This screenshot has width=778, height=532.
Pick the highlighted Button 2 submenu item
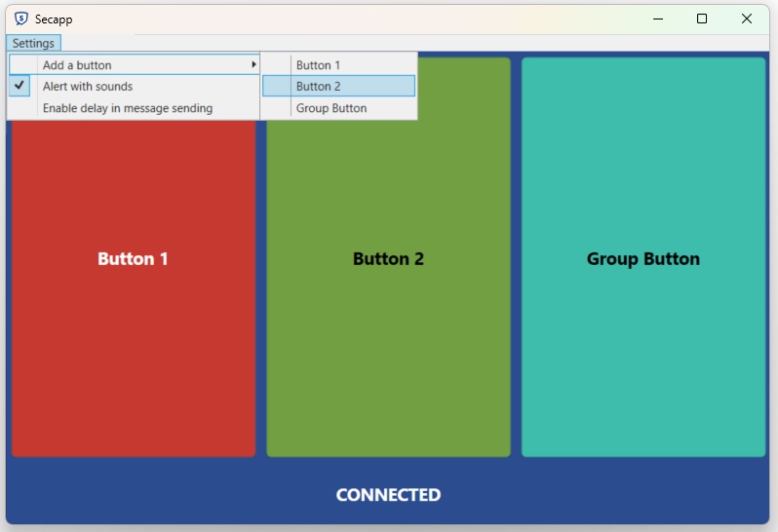(319, 87)
